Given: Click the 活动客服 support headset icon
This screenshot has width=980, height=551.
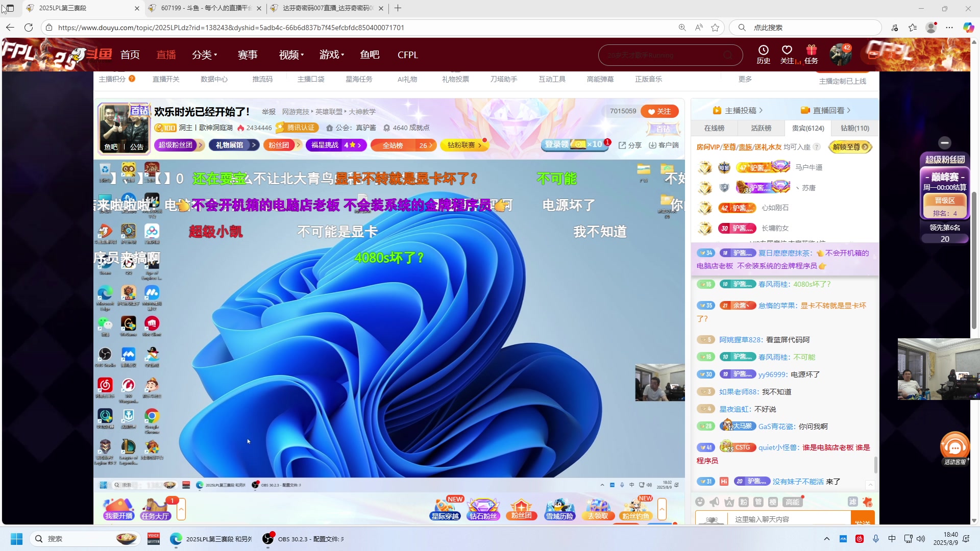Looking at the screenshot, I should tap(954, 449).
